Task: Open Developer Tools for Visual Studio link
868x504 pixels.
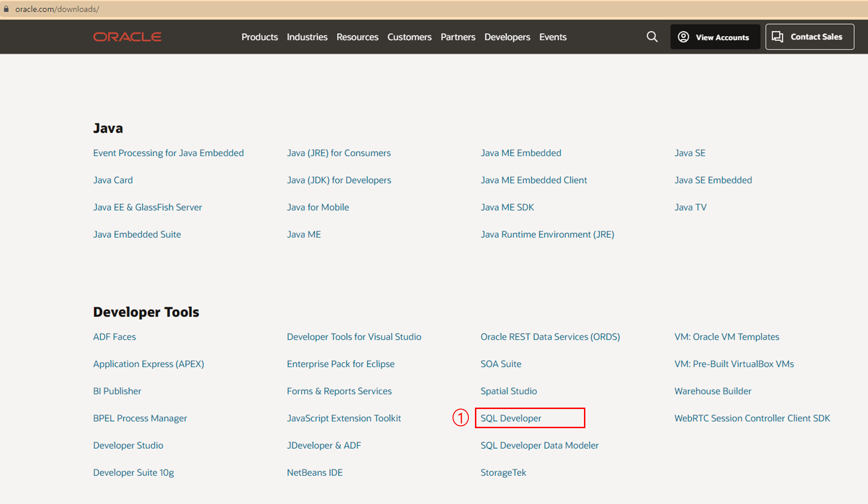Action: tap(354, 337)
